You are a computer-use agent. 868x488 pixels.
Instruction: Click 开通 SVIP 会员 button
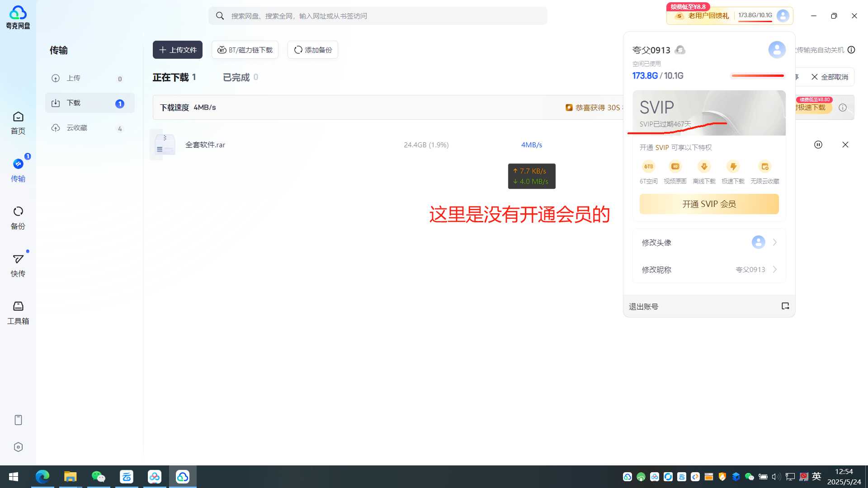coord(709,204)
